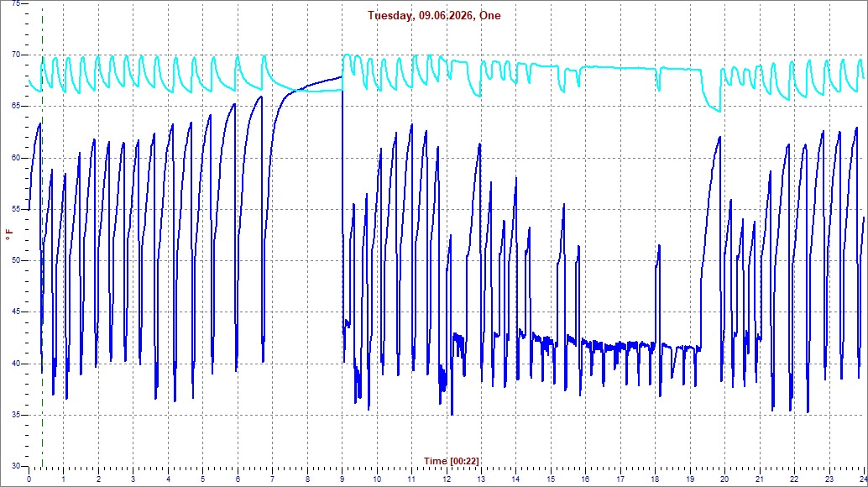Click x-axis hour label 0
The width and height of the screenshot is (868, 487).
[x=29, y=479]
